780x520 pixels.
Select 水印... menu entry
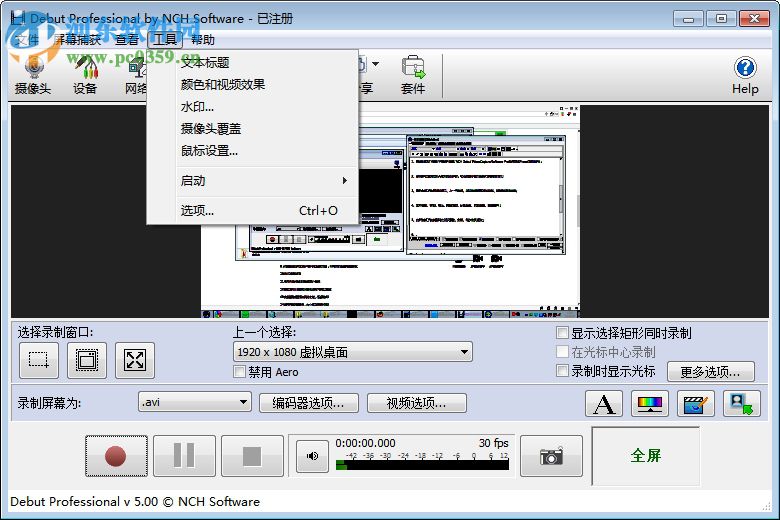pyautogui.click(x=253, y=106)
